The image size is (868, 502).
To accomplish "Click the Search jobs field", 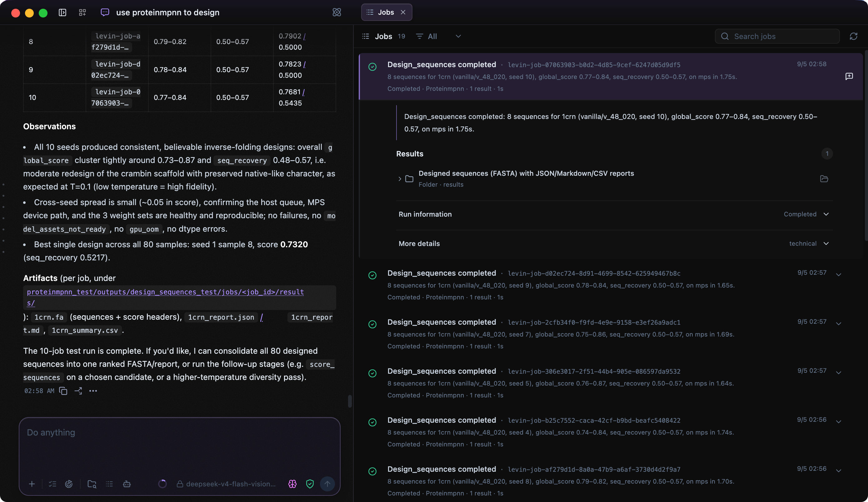I will click(777, 37).
